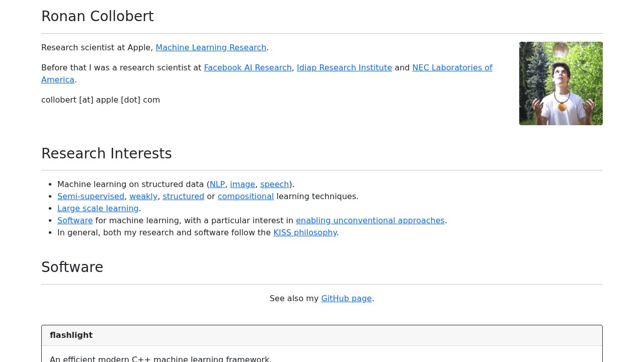
Task: Open the compositional learning link
Action: click(246, 196)
